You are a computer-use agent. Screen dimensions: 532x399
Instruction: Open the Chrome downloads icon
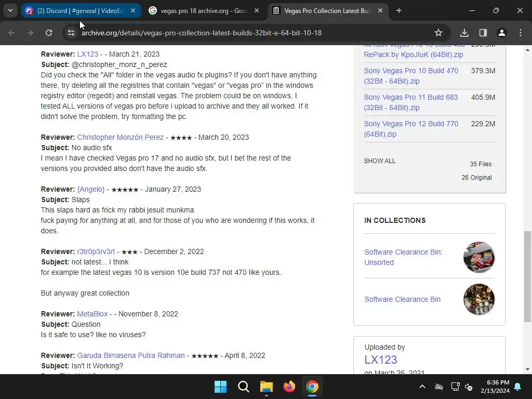pyautogui.click(x=464, y=33)
